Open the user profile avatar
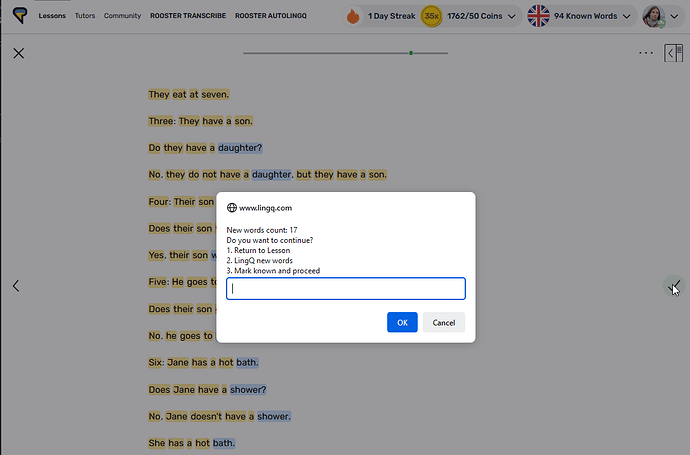Viewport: 690px width, 455px height. click(654, 16)
